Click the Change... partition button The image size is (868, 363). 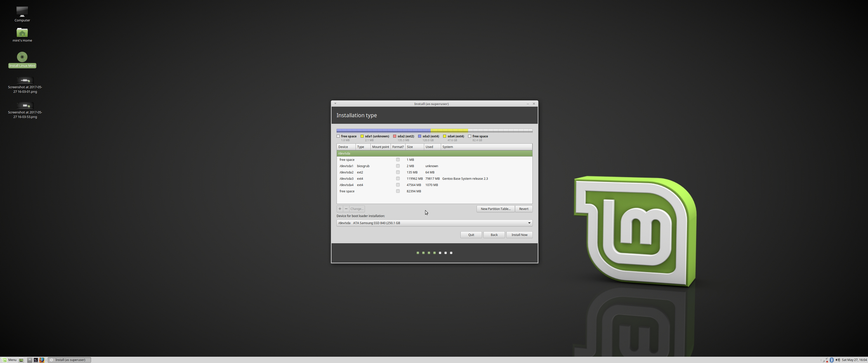click(357, 209)
